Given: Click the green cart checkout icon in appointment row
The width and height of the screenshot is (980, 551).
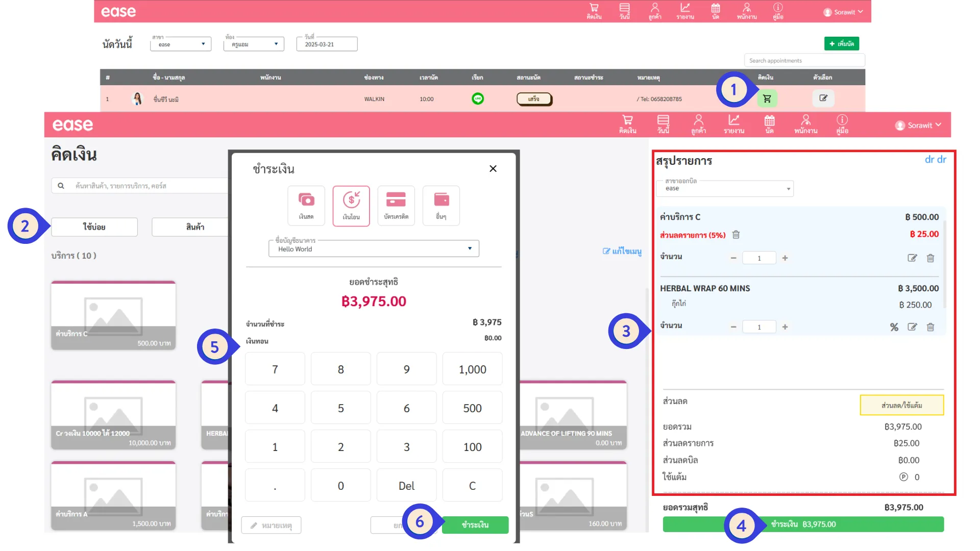Looking at the screenshot, I should [767, 98].
